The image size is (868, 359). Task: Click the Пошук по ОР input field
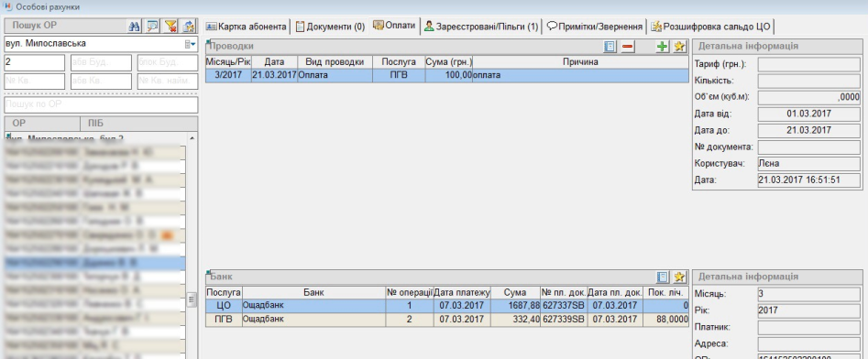(x=101, y=104)
